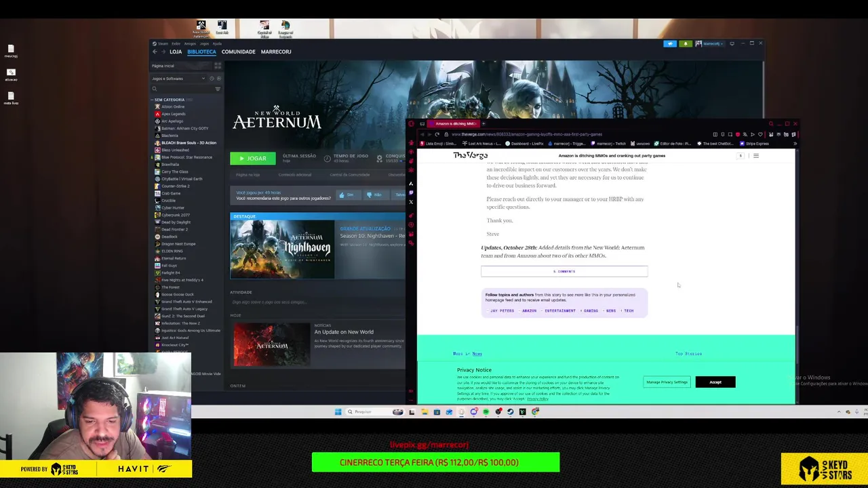Select ELDEN RING in the library
The height and width of the screenshot is (488, 868).
[x=172, y=251]
